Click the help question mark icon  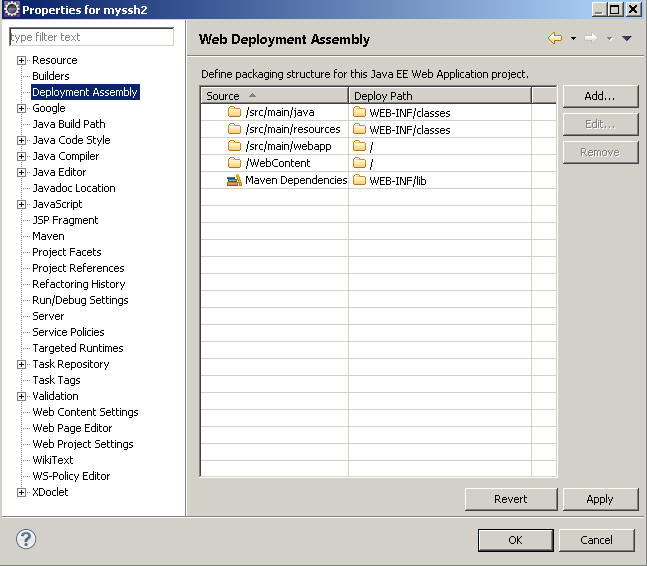click(27, 539)
